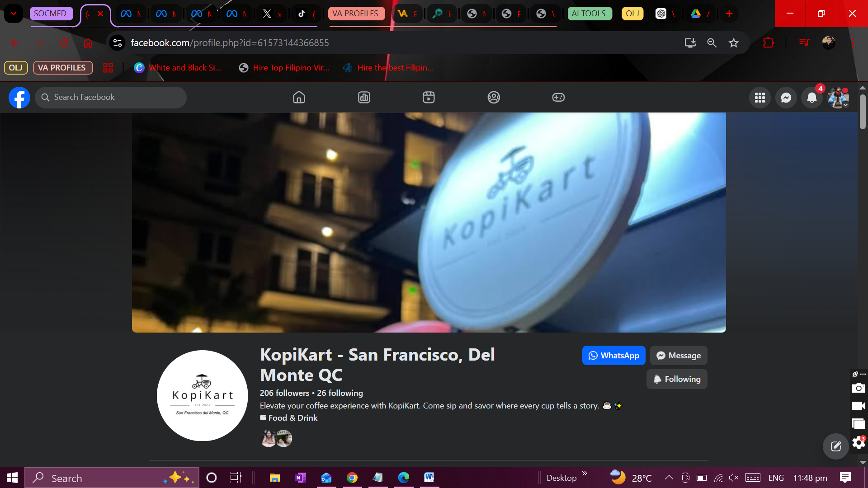Image resolution: width=868 pixels, height=488 pixels.
Task: Open Hire Top Filipino Vir... bookmark
Action: coord(284,68)
